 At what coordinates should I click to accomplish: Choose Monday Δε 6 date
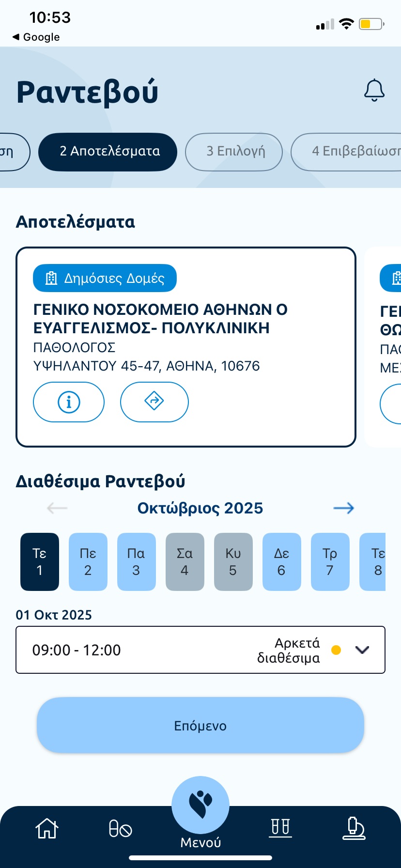pyautogui.click(x=282, y=562)
